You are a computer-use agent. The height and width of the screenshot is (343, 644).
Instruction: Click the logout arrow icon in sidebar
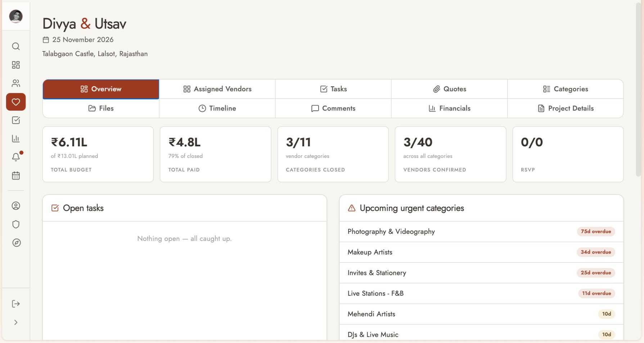pyautogui.click(x=16, y=304)
